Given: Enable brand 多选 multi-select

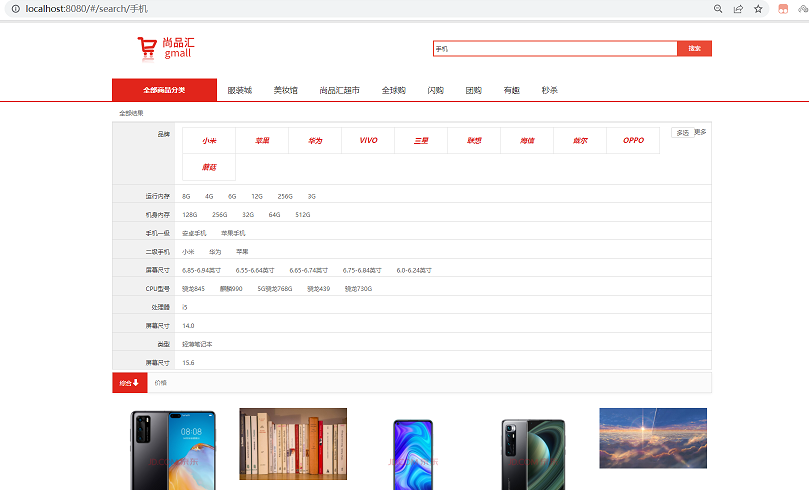Looking at the screenshot, I should click(683, 133).
